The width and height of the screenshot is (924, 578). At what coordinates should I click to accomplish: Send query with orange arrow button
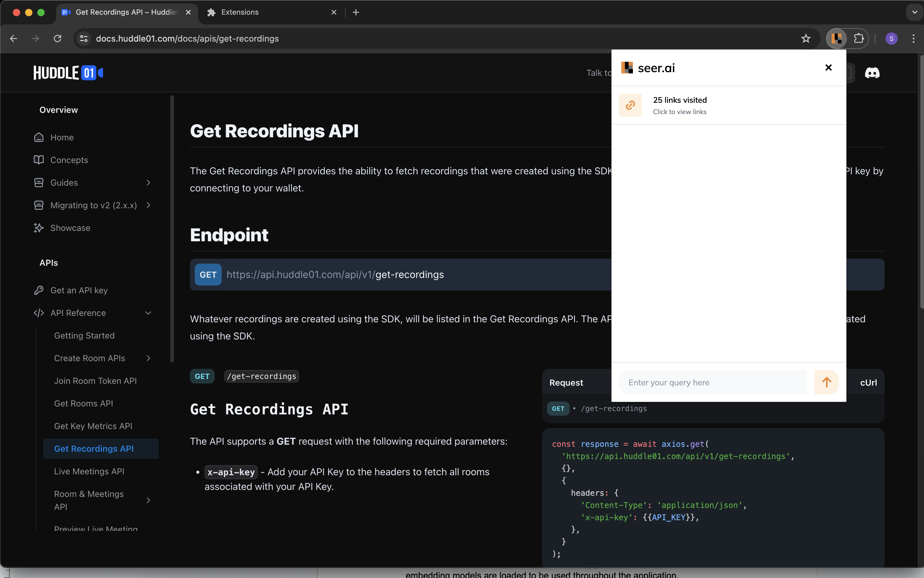[826, 382]
